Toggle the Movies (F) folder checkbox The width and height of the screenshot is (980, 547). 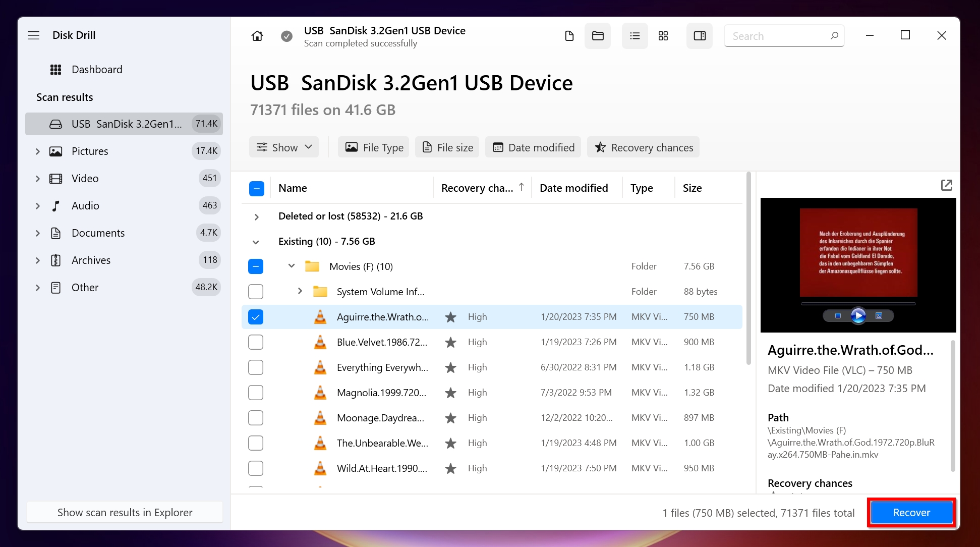[x=256, y=266]
